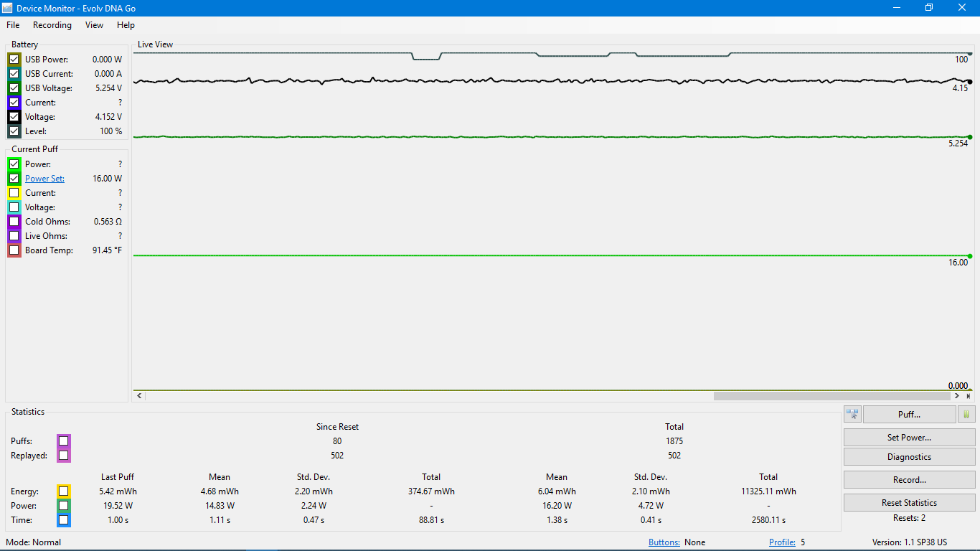
Task: Uncheck the USB Power checkbox
Action: point(14,60)
